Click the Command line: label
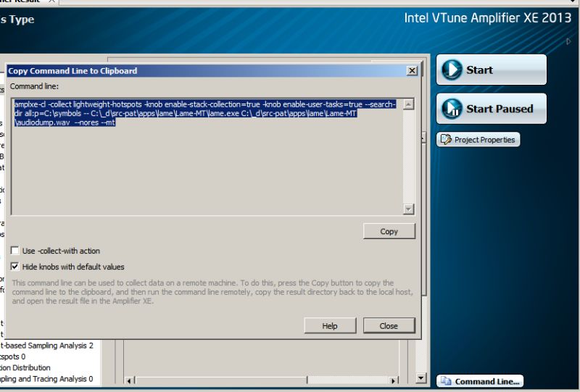 tap(34, 86)
